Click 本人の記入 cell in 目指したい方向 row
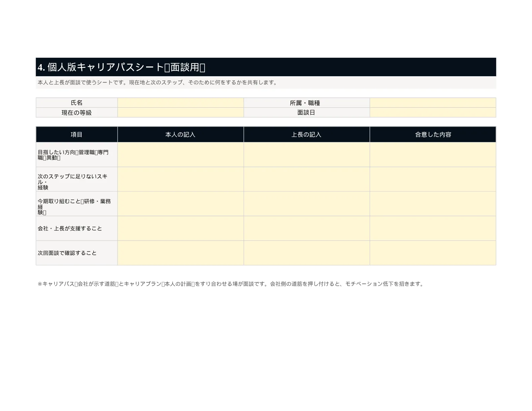Screen dimensions: 532x411 coord(181,155)
